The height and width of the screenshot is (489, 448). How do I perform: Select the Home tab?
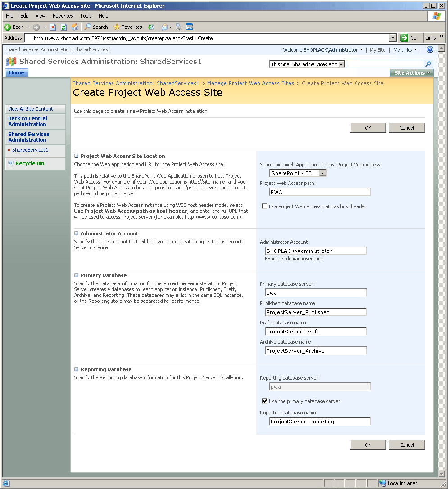click(17, 73)
